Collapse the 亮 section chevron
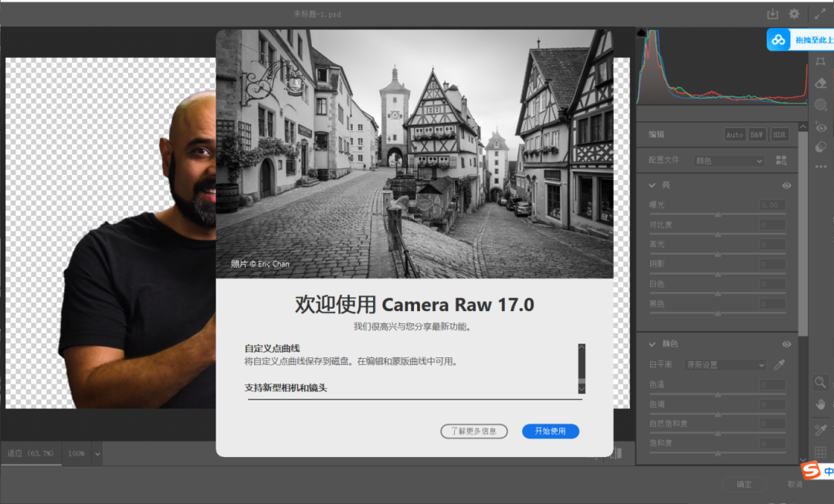834x504 pixels. (x=652, y=185)
